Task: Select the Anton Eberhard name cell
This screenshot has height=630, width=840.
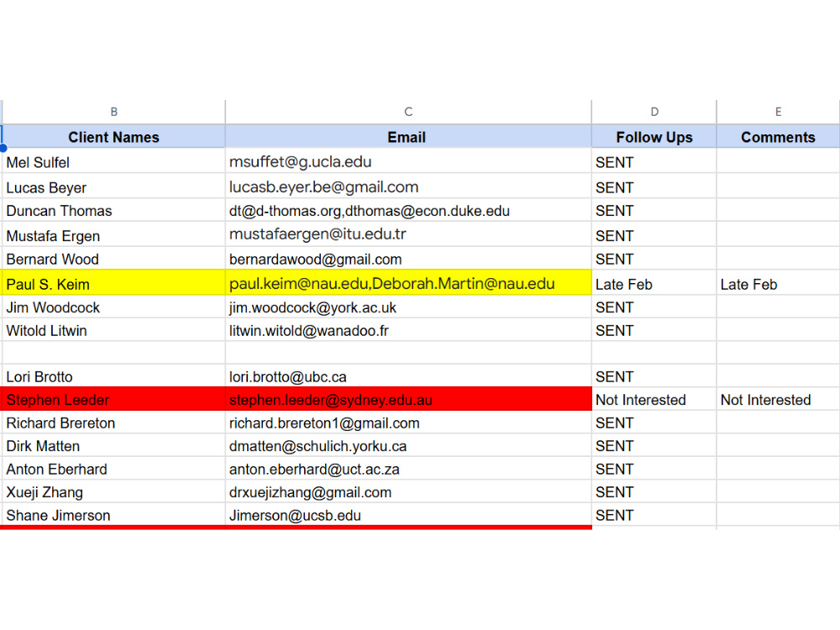Action: point(113,468)
